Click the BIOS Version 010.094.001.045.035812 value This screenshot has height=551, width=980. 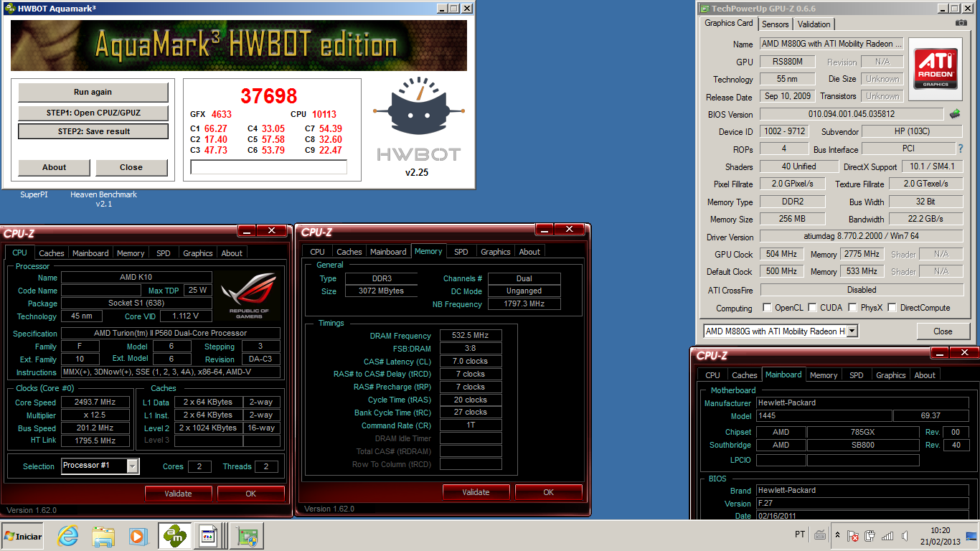[x=852, y=114]
